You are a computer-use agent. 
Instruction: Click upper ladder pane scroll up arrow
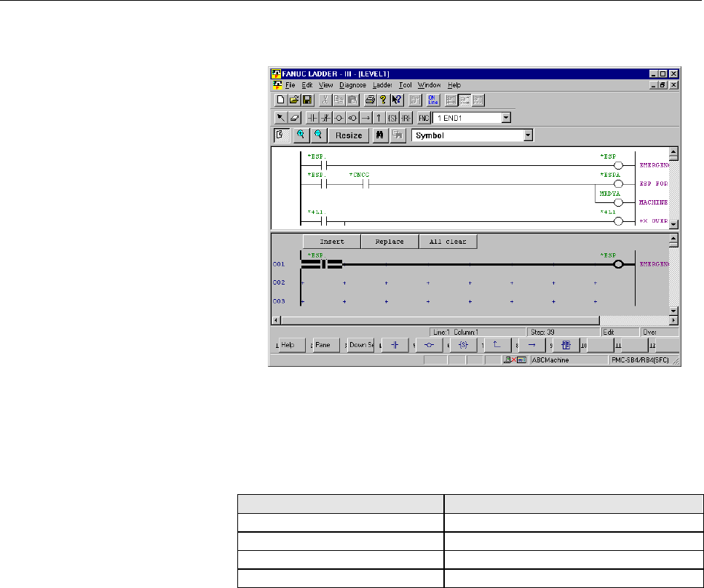(x=673, y=153)
